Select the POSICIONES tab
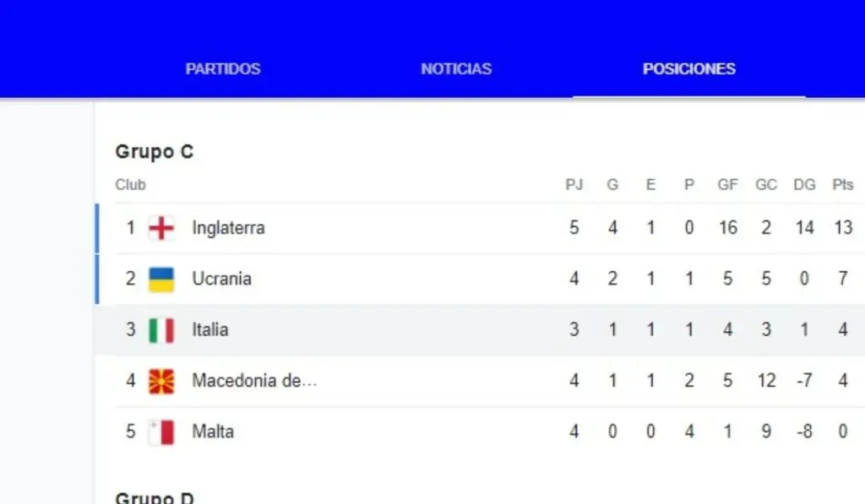This screenshot has width=865, height=504. point(689,69)
